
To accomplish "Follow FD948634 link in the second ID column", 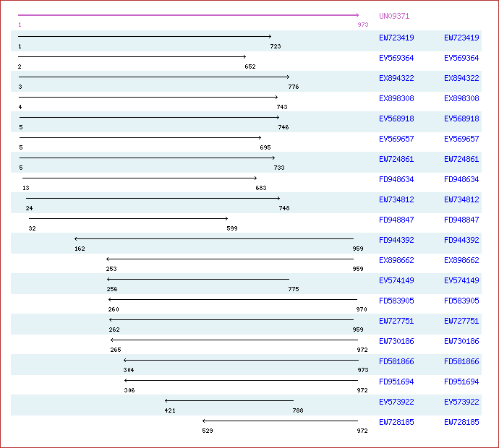I will (461, 179).
